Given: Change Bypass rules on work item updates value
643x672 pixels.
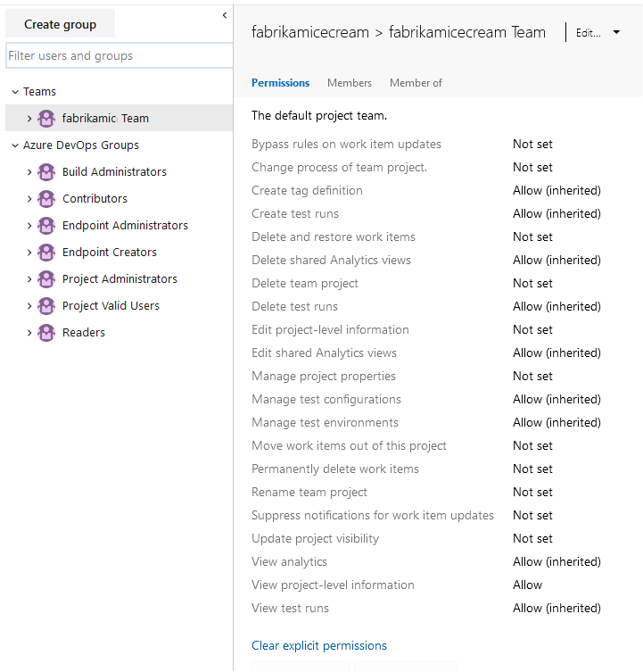Looking at the screenshot, I should 532,144.
